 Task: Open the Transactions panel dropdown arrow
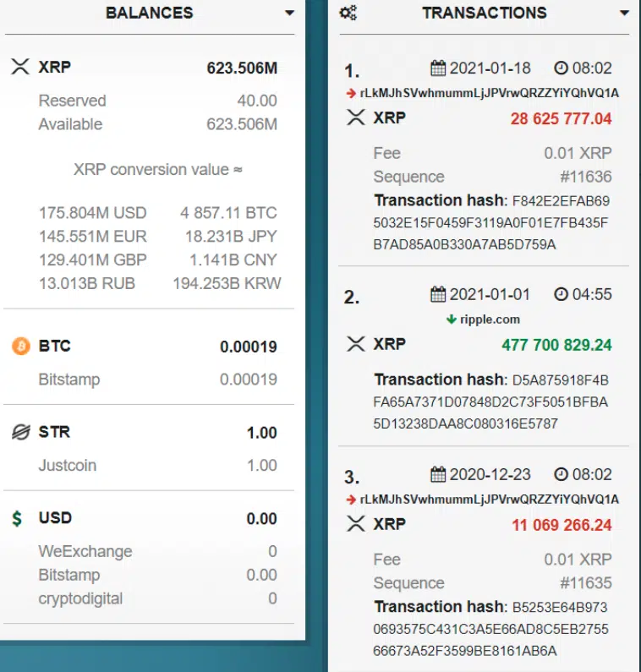coord(624,14)
